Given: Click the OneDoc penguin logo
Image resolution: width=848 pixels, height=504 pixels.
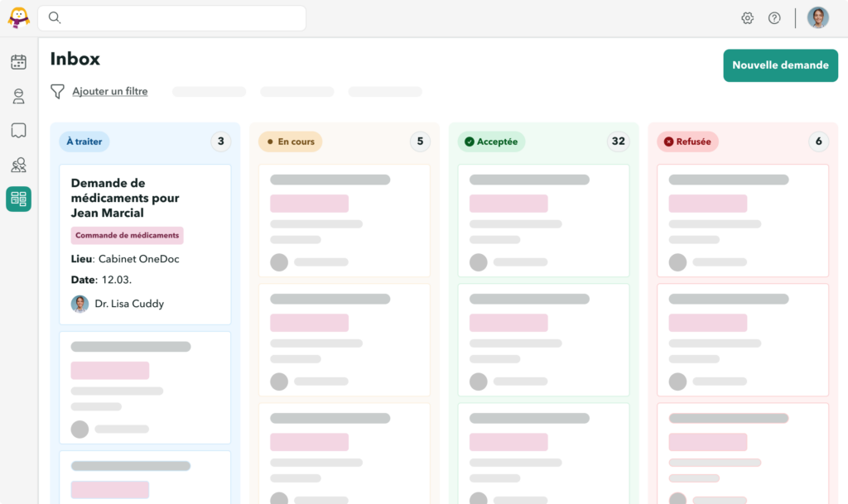Looking at the screenshot, I should [x=18, y=18].
